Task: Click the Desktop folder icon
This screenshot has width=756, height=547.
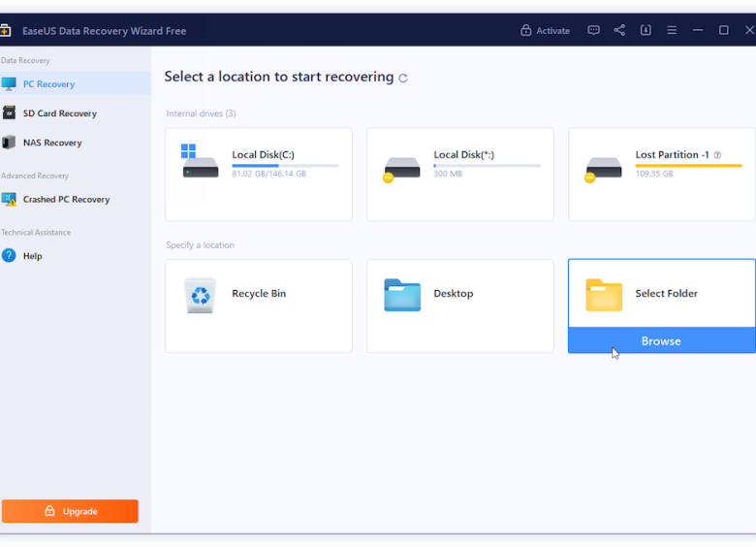Action: click(402, 295)
